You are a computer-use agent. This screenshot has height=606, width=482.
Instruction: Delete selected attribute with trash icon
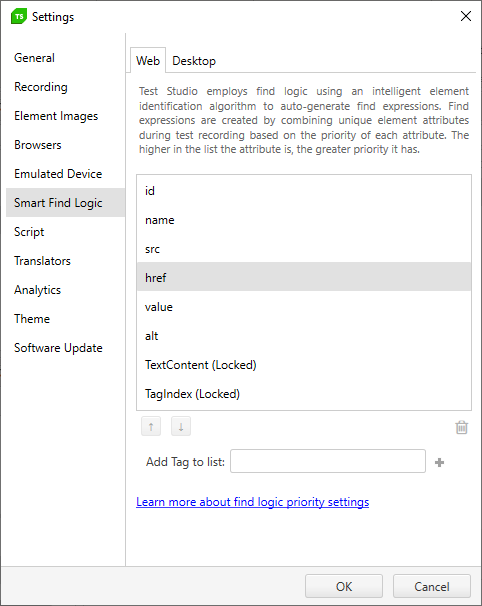tap(462, 427)
